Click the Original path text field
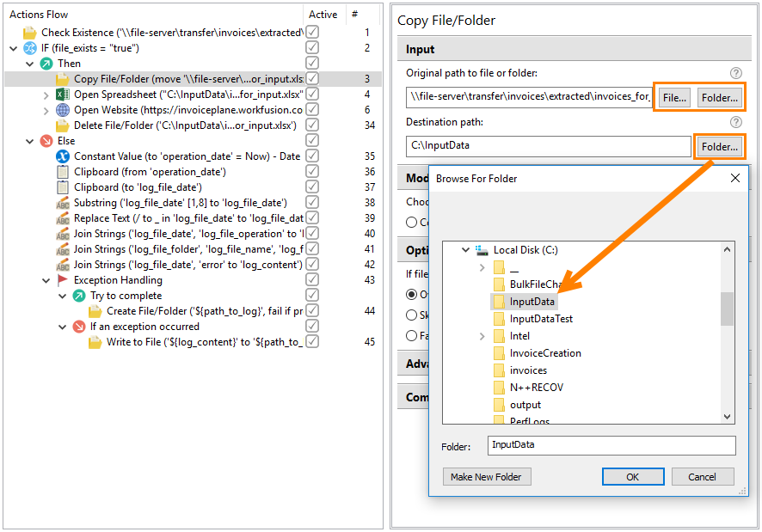This screenshot has width=762, height=532. 529,97
